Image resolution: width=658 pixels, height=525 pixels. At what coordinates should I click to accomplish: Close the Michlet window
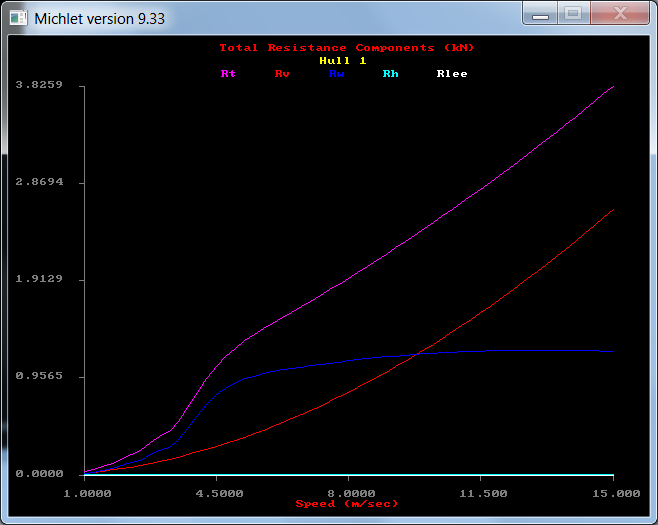pyautogui.click(x=617, y=14)
